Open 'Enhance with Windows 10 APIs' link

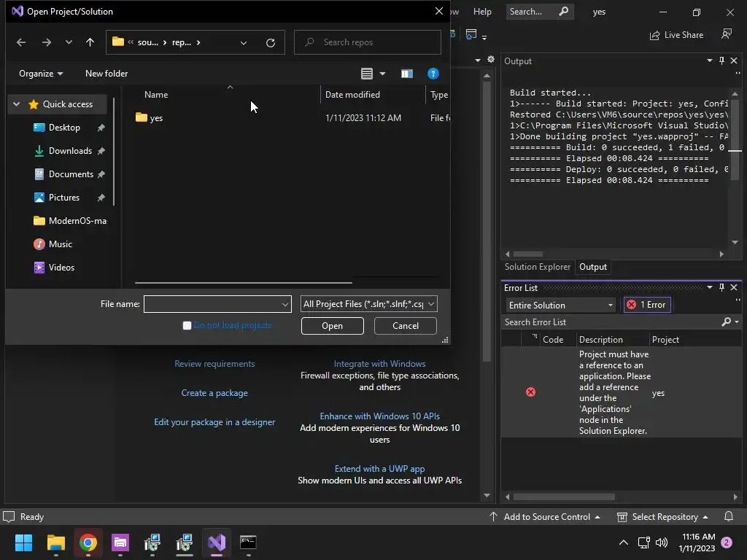(x=379, y=416)
